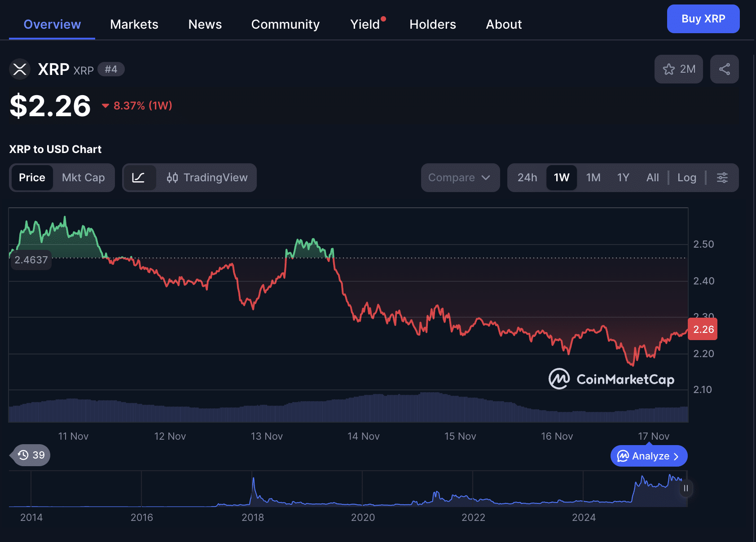Open the Holders tab
The width and height of the screenshot is (756, 542).
coord(432,24)
